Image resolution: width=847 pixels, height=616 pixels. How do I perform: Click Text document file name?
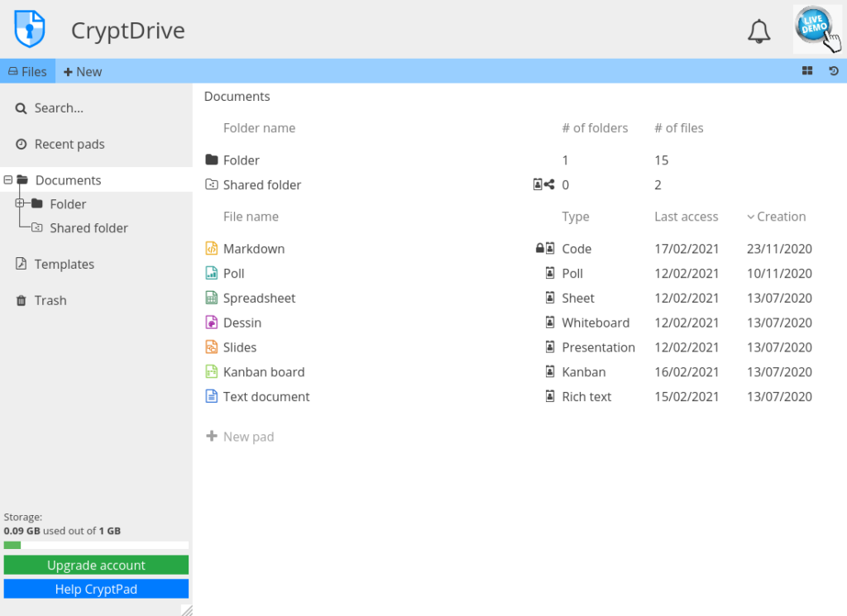(266, 397)
